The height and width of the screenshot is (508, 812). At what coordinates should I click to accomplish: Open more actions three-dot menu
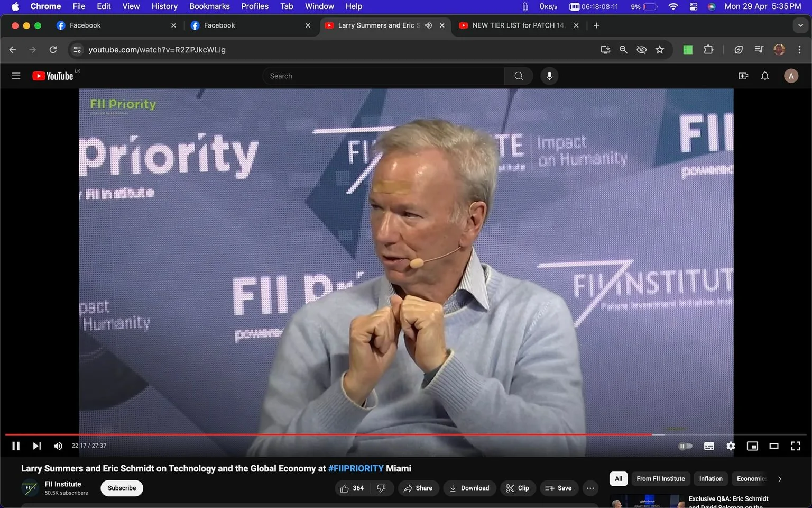(590, 488)
